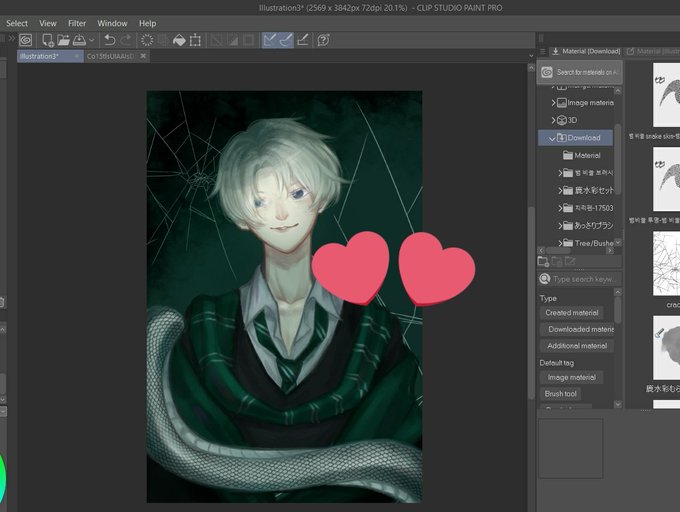The image size is (680, 512).
Task: Toggle Snap to Ruler in command bar
Action: (x=269, y=40)
